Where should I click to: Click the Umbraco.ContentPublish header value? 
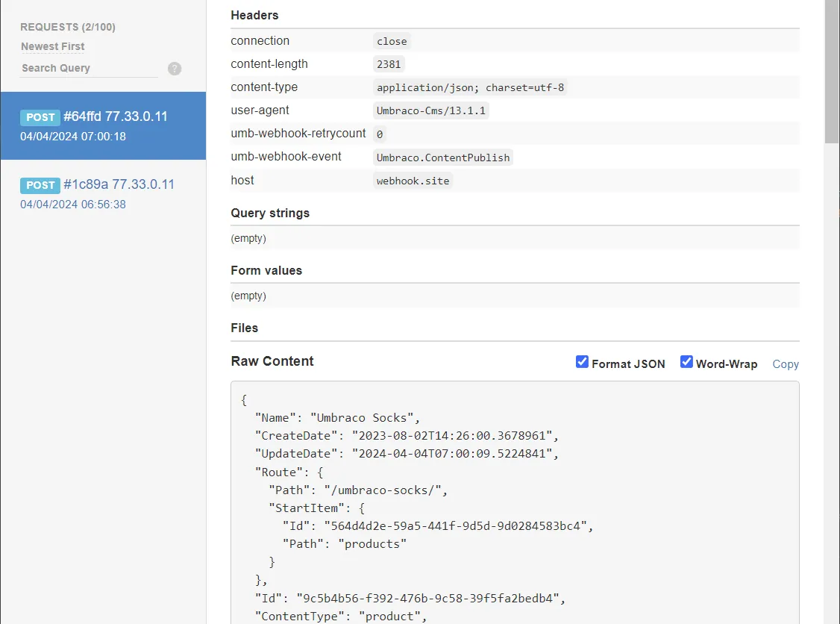click(443, 157)
